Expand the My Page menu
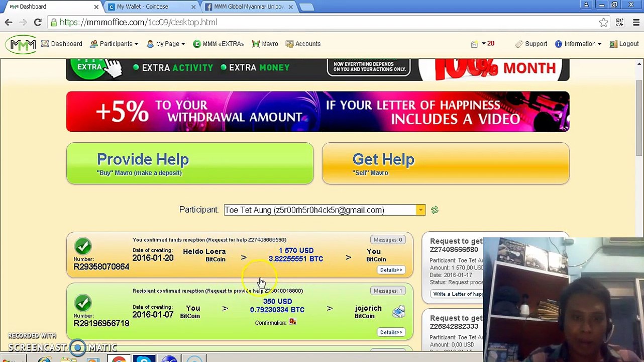Screen dimensions: 644x362 point(166,44)
